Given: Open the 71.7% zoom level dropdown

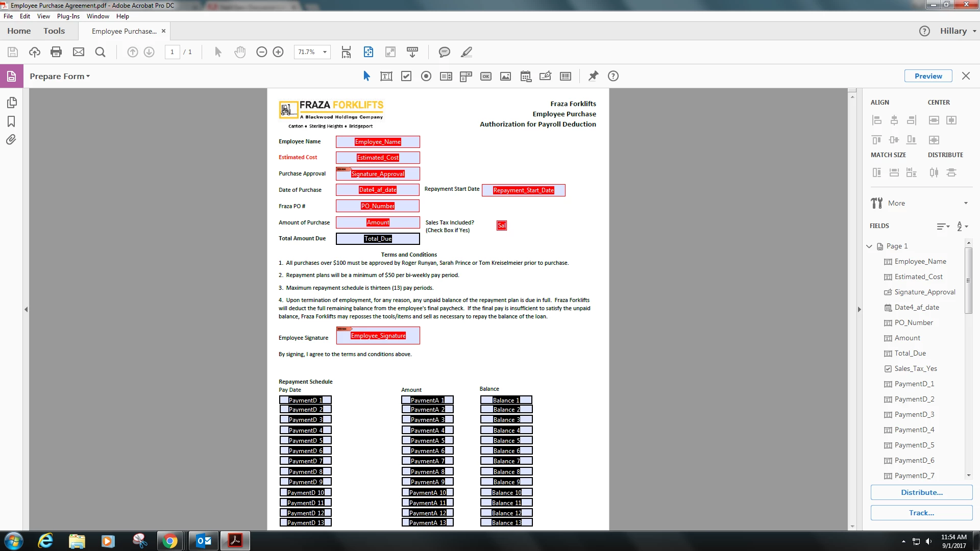Looking at the screenshot, I should click(x=325, y=52).
